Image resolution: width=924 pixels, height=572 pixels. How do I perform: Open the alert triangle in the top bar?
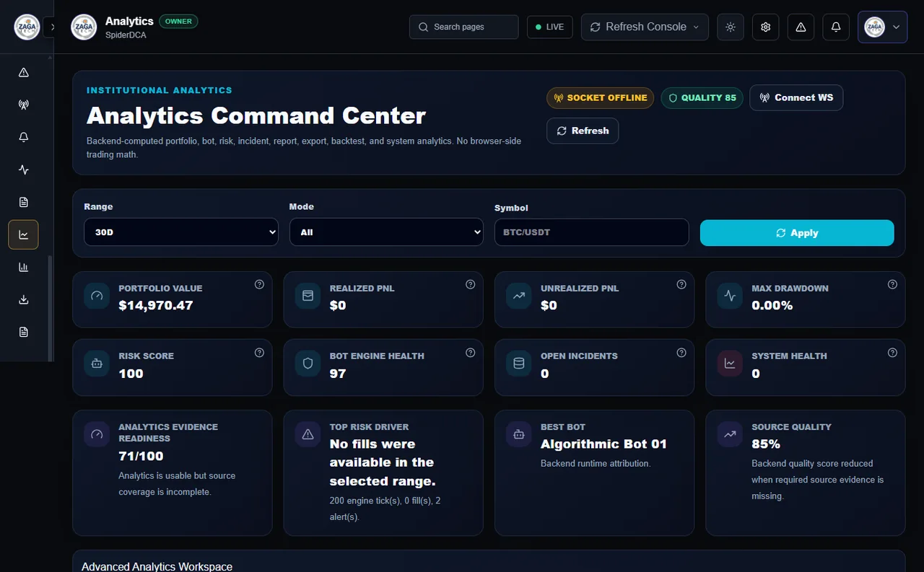[x=801, y=27]
